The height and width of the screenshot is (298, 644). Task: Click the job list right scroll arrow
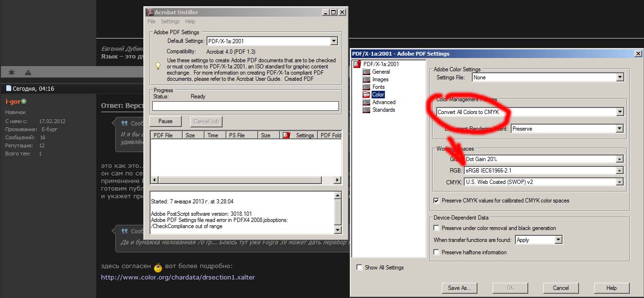tap(337, 180)
